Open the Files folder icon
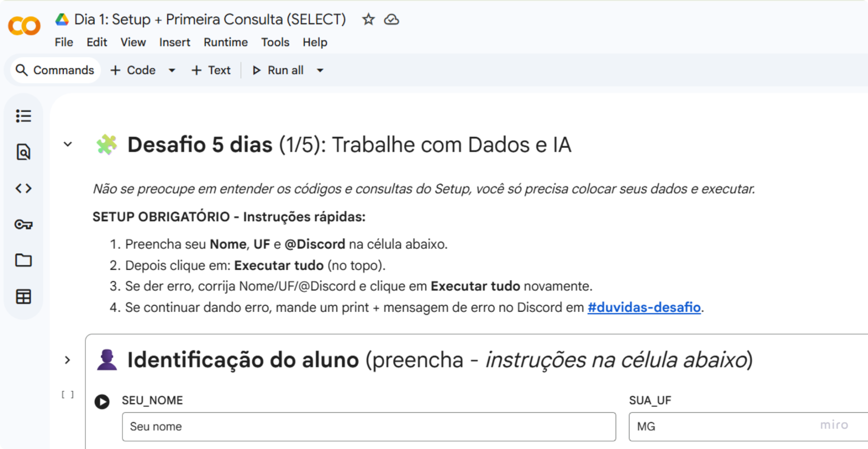Image resolution: width=868 pixels, height=449 pixels. (24, 260)
